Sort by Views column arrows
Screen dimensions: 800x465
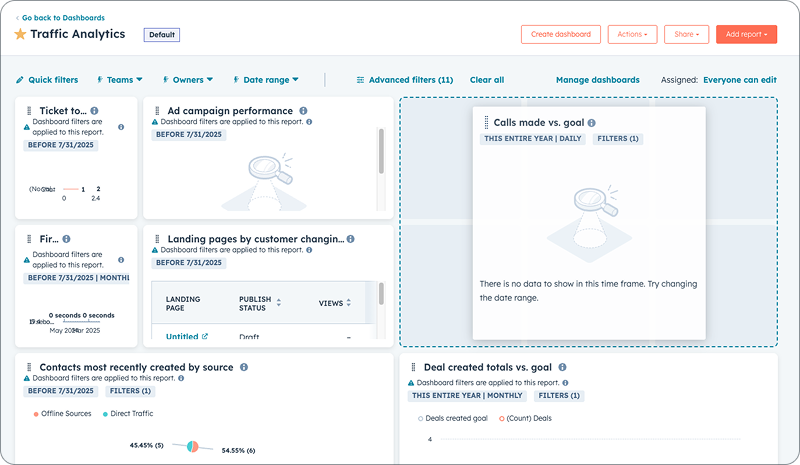(348, 303)
